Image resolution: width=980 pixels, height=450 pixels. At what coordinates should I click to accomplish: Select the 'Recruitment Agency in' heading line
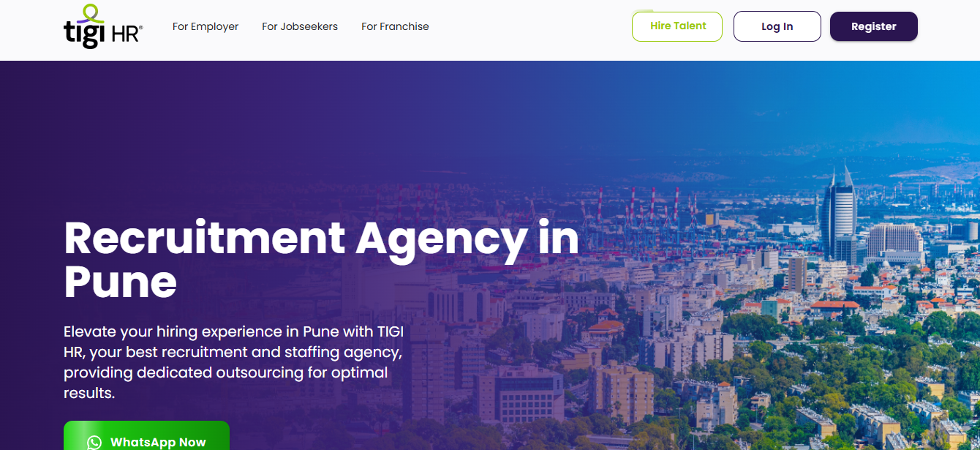click(x=321, y=239)
